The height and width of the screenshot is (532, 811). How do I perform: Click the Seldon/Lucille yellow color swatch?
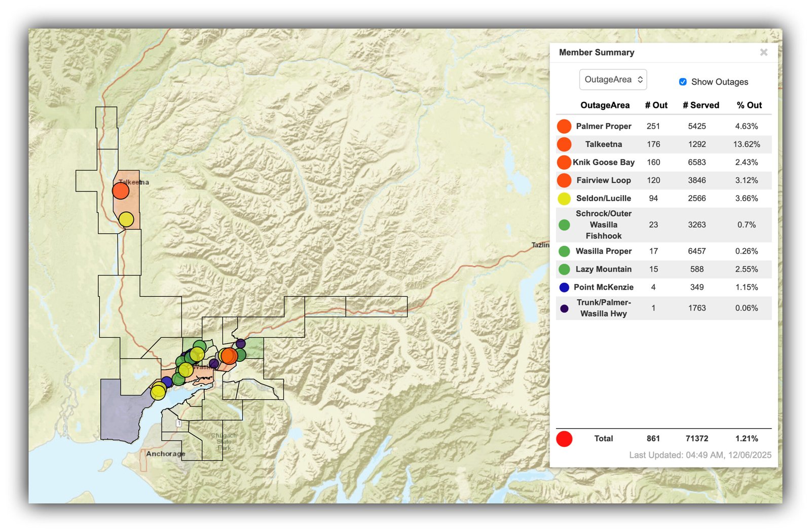point(564,199)
